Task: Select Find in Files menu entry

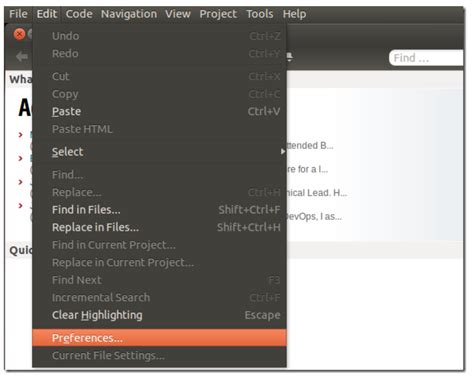Action: [159, 210]
